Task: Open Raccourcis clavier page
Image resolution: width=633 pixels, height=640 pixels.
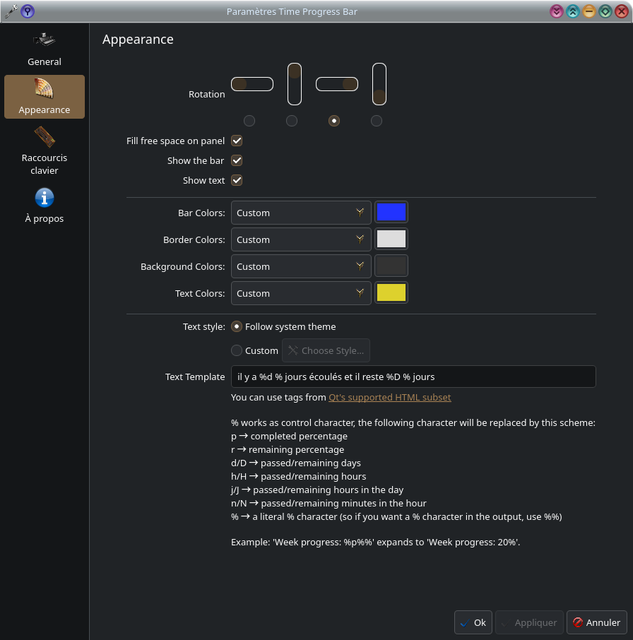Action: click(44, 151)
